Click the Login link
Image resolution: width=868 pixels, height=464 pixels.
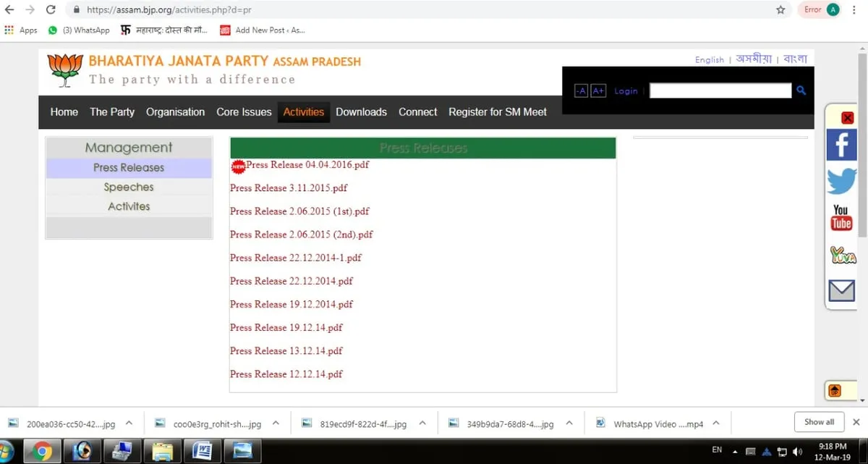click(x=626, y=90)
